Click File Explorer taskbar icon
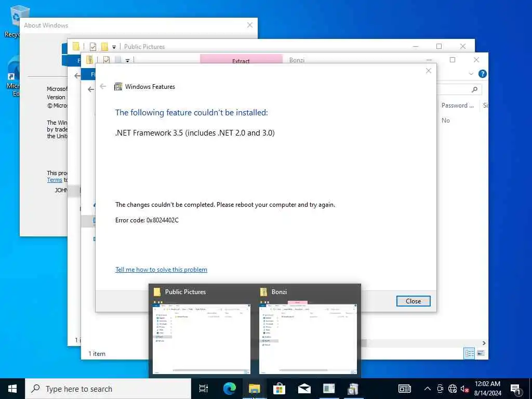532x399 pixels. click(x=254, y=389)
